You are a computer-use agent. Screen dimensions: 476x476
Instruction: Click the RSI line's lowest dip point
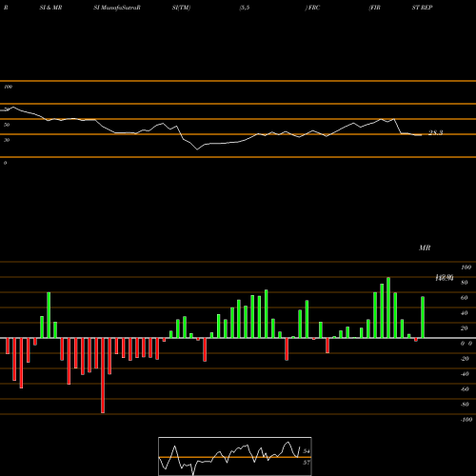pos(197,149)
